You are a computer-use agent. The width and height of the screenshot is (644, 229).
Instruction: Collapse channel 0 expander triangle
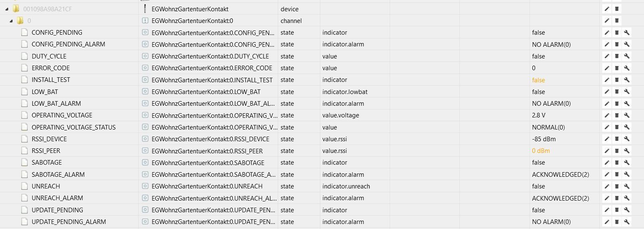(x=11, y=20)
